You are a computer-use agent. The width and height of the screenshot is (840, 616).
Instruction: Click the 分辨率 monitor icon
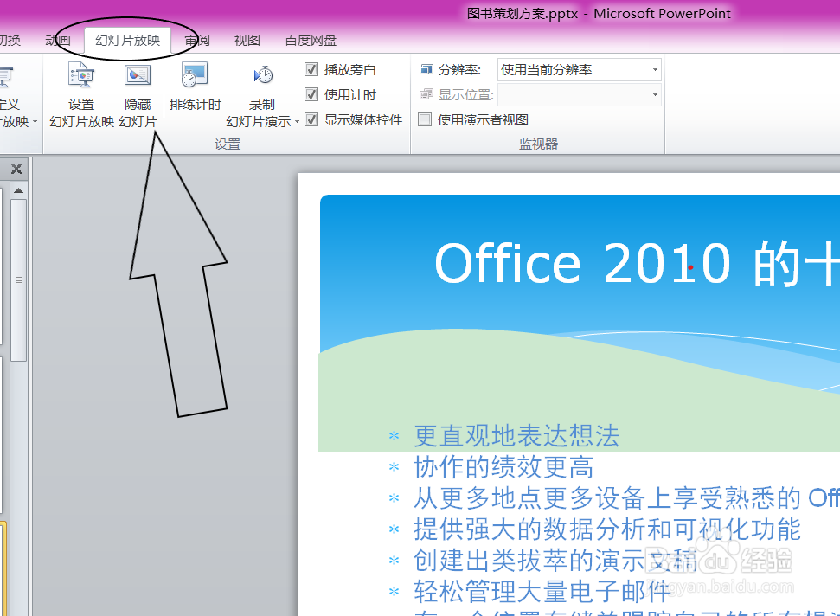426,69
